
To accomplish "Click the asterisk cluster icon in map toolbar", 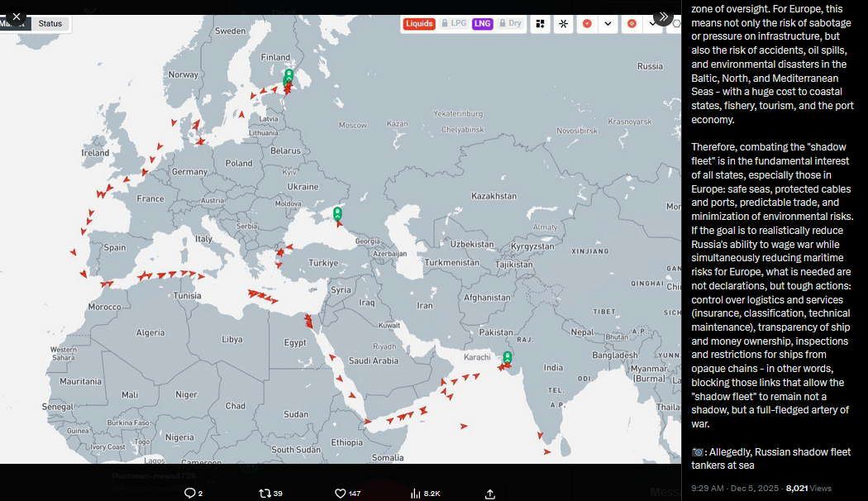I will pyautogui.click(x=564, y=24).
